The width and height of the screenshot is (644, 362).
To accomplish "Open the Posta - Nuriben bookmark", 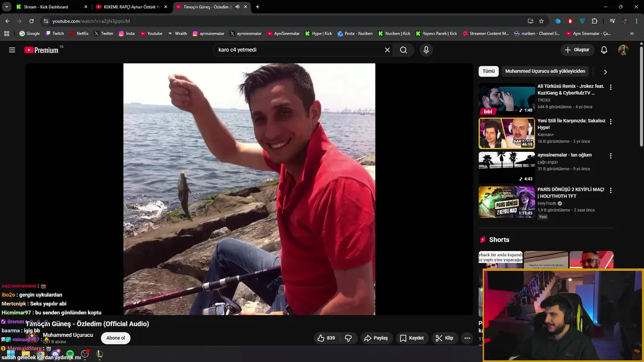I will coord(355,34).
